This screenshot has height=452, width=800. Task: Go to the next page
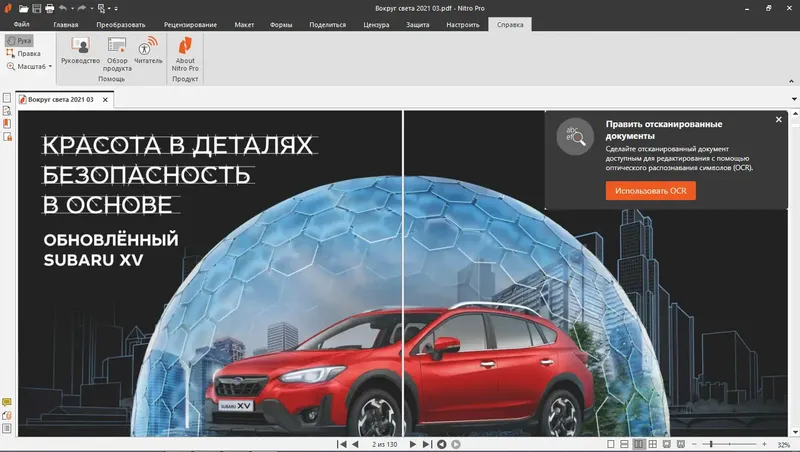[x=413, y=444]
